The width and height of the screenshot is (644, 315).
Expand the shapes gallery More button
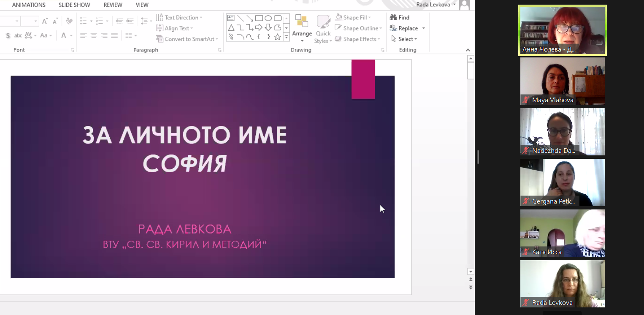[x=286, y=37]
